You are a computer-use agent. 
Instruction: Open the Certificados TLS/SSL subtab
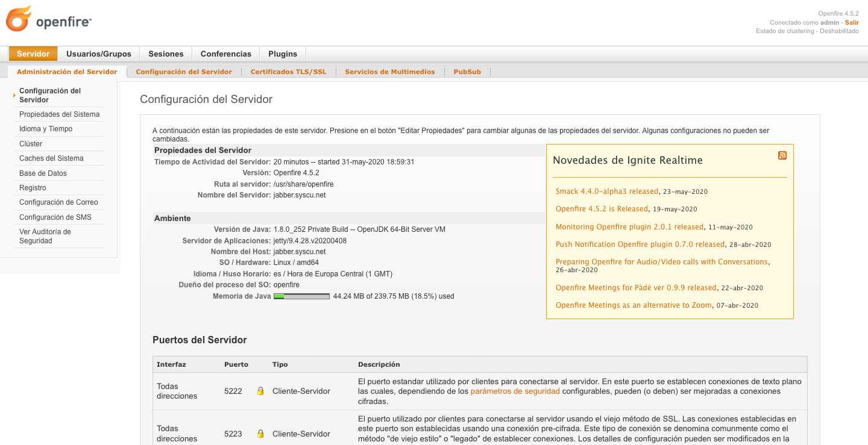click(x=288, y=72)
